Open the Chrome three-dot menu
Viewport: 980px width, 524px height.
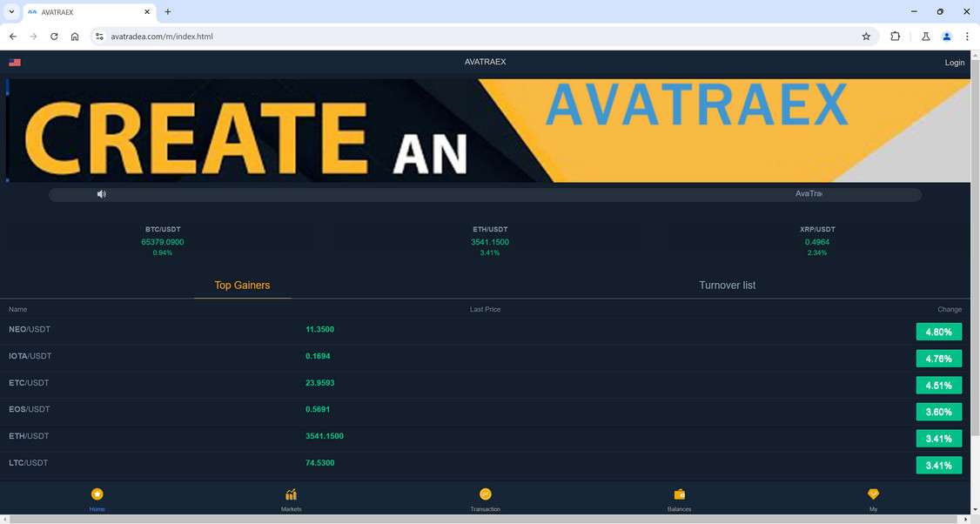point(967,37)
